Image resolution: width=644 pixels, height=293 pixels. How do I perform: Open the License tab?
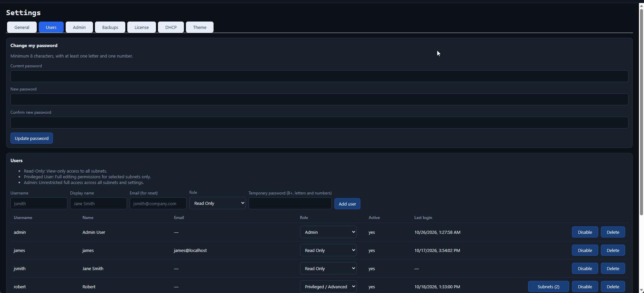pos(141,27)
